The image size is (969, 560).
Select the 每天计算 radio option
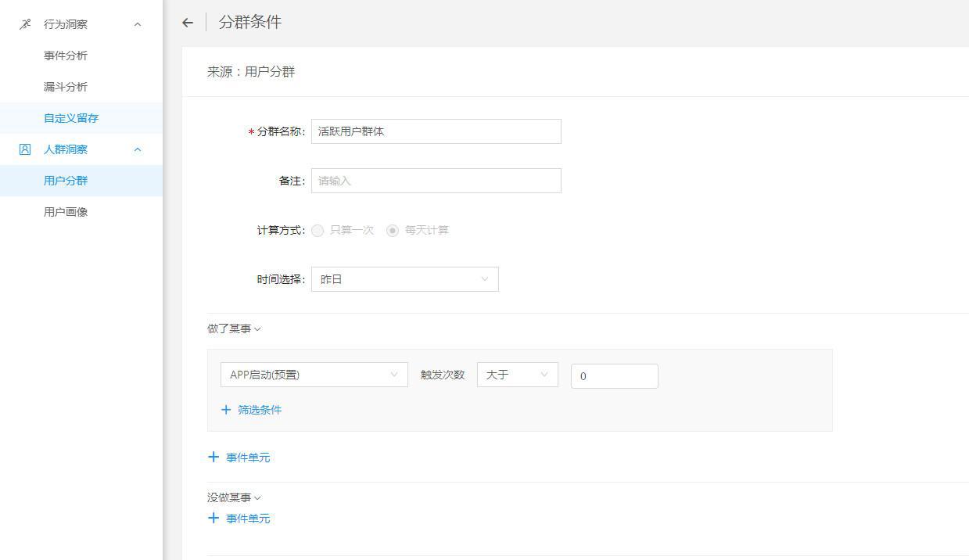point(393,231)
